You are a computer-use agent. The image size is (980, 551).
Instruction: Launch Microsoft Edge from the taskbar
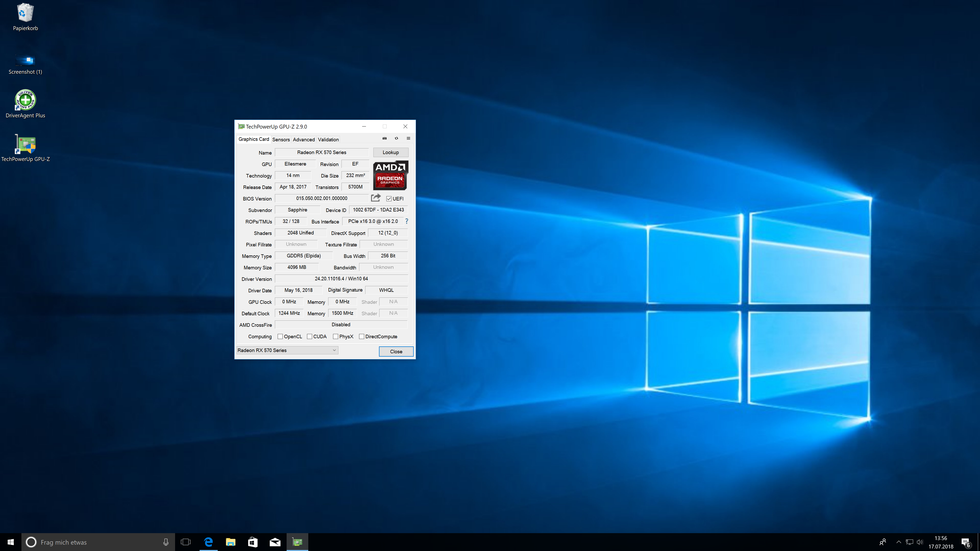[208, 542]
